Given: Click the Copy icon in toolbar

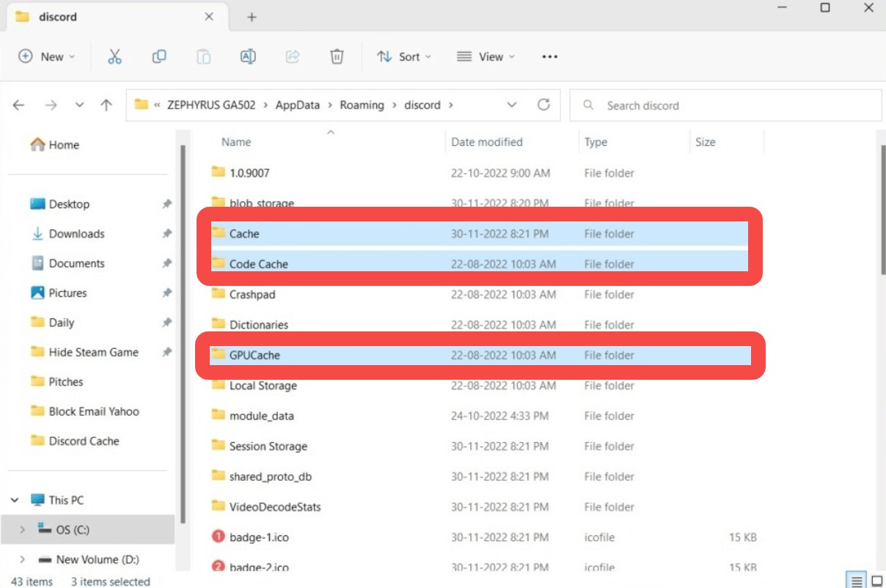Looking at the screenshot, I should pos(159,56).
